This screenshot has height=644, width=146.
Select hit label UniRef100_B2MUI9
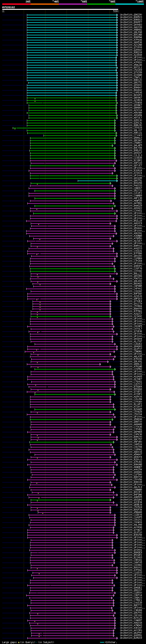tap(131, 638)
